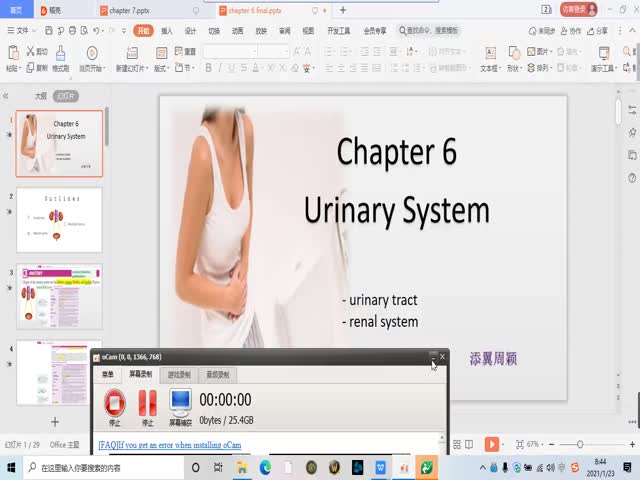This screenshot has height=480, width=640.
Task: Open the oCam FAQ installation error link
Action: coord(170,444)
